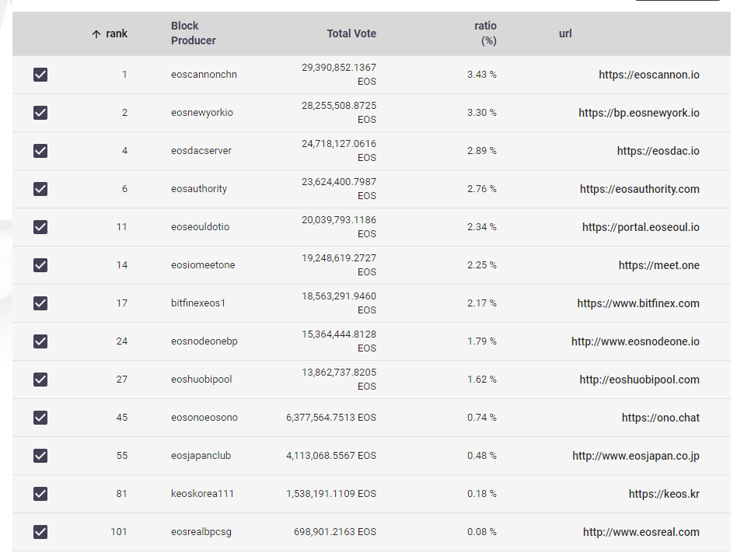Visit the https://eosdac.io link
The width and height of the screenshot is (744, 560).
(658, 151)
